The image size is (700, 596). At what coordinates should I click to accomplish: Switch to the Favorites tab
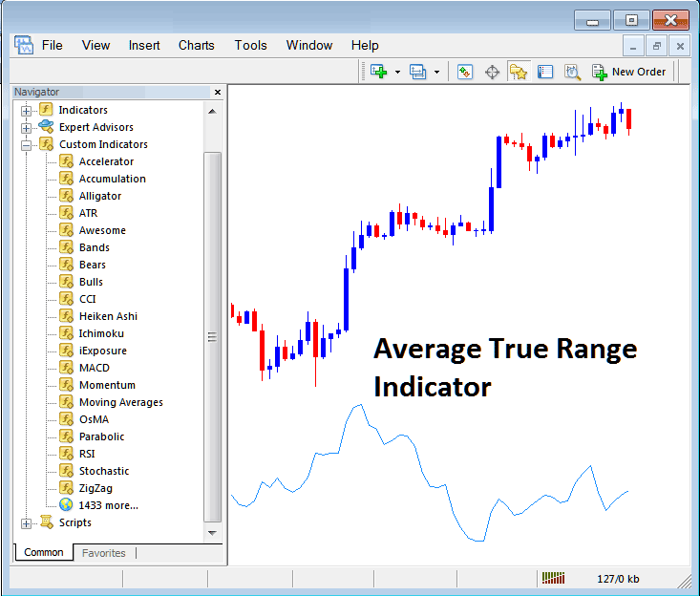pyautogui.click(x=103, y=553)
